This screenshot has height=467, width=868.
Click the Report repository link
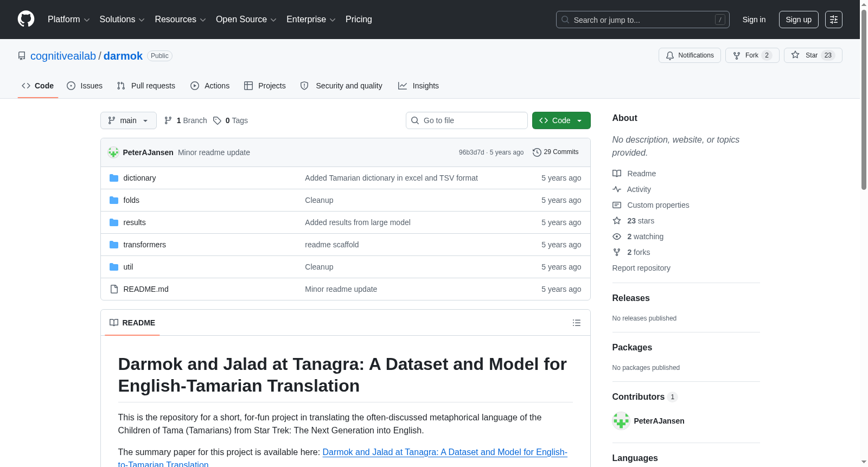(x=641, y=268)
